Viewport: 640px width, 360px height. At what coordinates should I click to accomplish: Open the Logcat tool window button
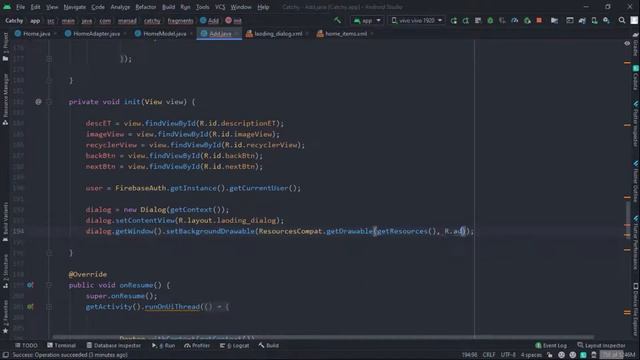click(x=235, y=345)
